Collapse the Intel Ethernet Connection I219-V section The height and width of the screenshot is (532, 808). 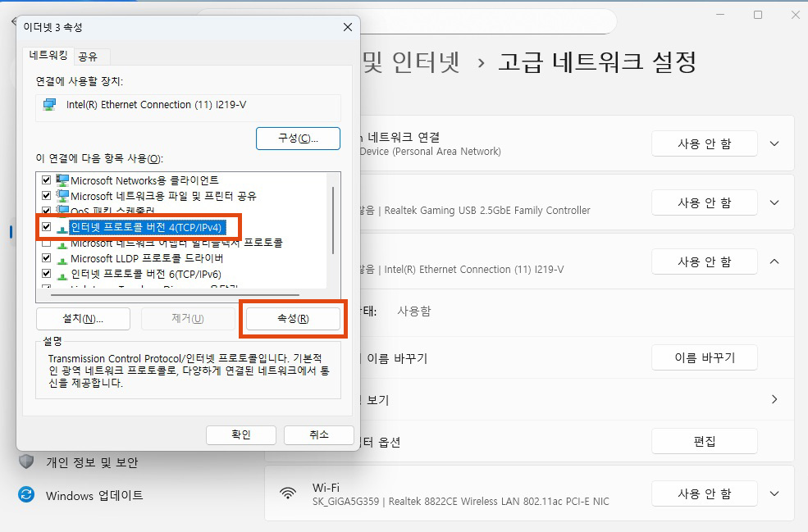774,261
